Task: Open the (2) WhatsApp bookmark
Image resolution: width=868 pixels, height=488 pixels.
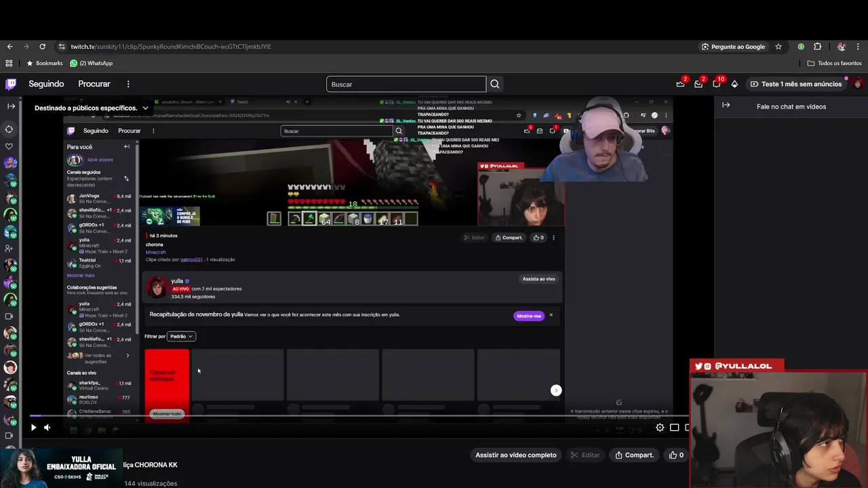Action: 92,63
